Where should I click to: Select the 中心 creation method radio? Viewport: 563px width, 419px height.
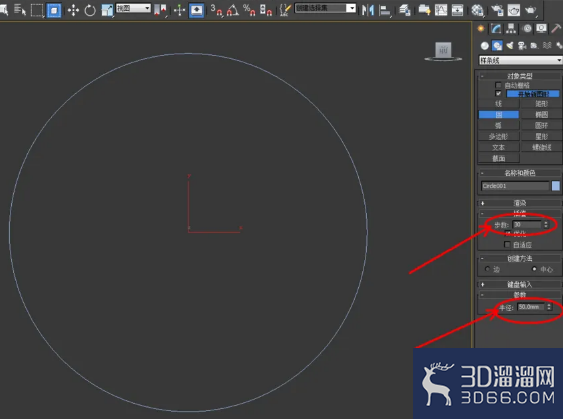[x=534, y=269]
